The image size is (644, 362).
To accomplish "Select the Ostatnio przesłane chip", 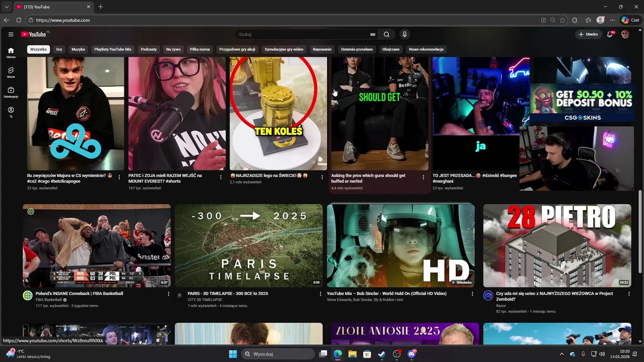I will tap(357, 49).
